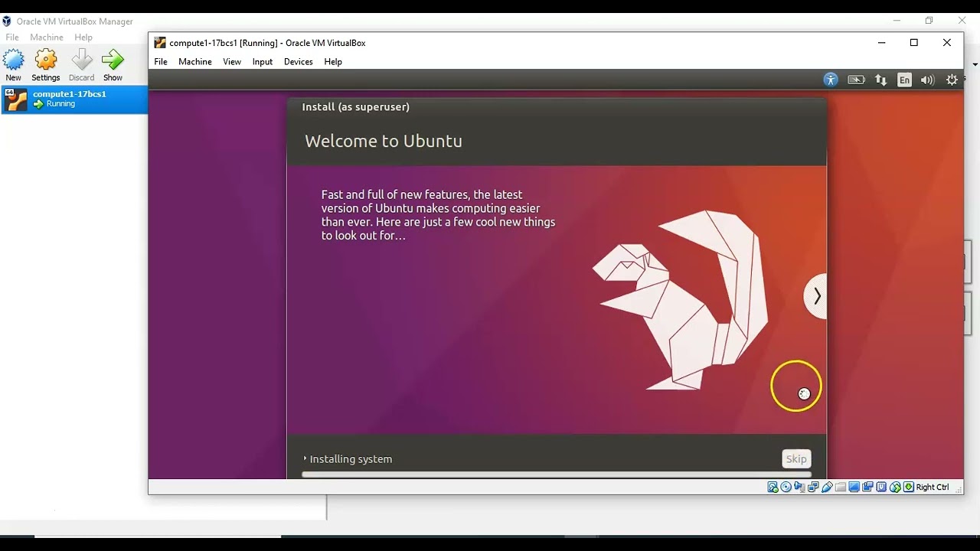Open Devices menu of the VM window

299,62
